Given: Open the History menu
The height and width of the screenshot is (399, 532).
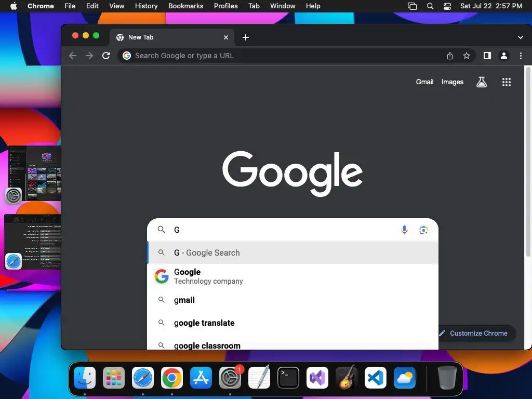Looking at the screenshot, I should (x=146, y=6).
